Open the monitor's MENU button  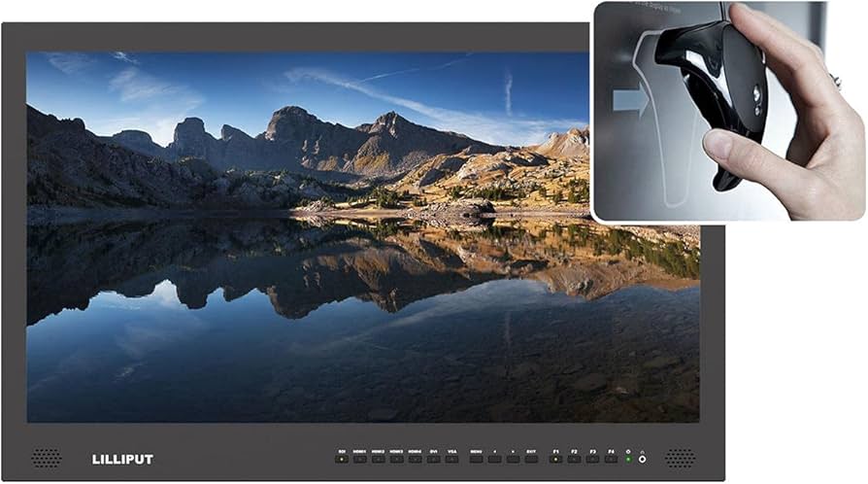click(476, 459)
